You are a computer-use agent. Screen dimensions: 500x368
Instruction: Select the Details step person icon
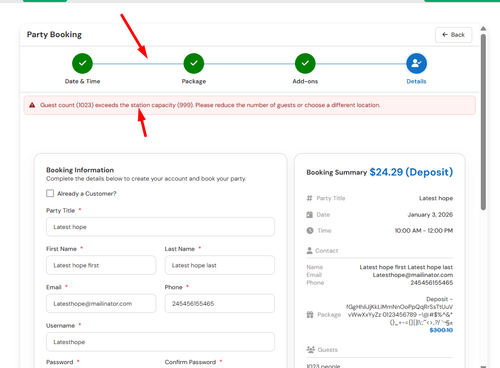click(x=416, y=63)
